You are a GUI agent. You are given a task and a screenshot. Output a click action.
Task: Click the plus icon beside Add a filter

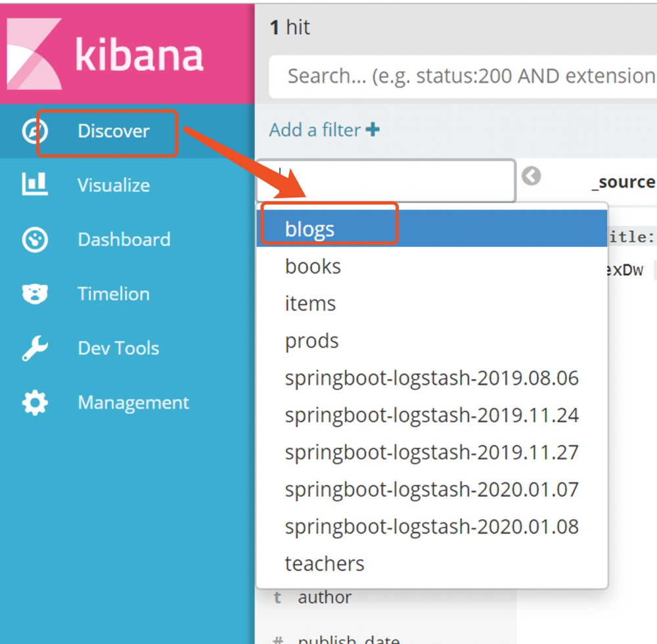[x=373, y=129]
